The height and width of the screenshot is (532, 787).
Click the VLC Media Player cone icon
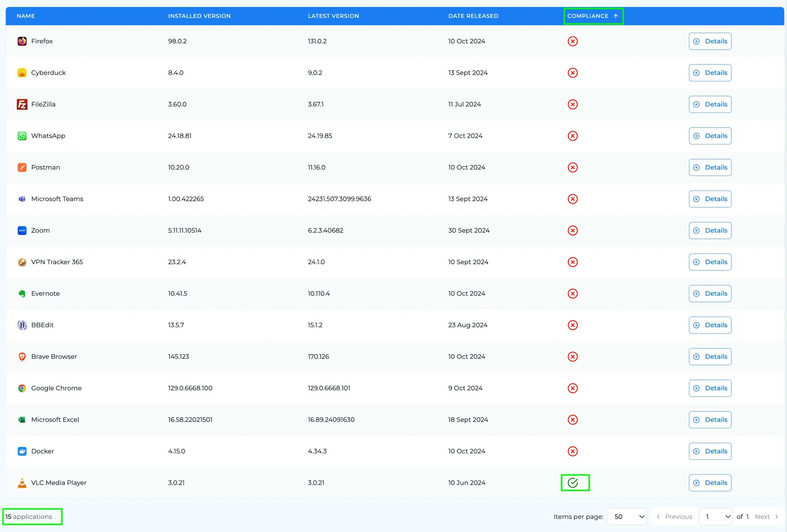click(22, 482)
